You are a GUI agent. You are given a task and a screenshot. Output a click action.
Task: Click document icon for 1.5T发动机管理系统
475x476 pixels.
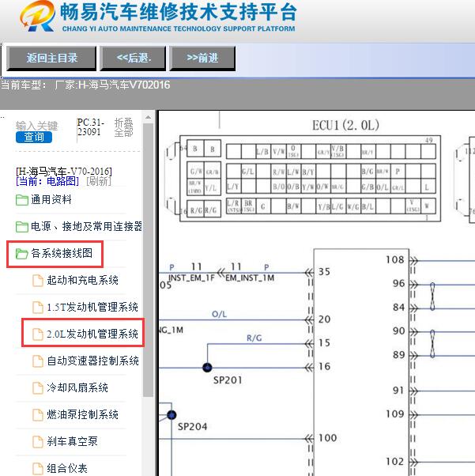point(38,308)
